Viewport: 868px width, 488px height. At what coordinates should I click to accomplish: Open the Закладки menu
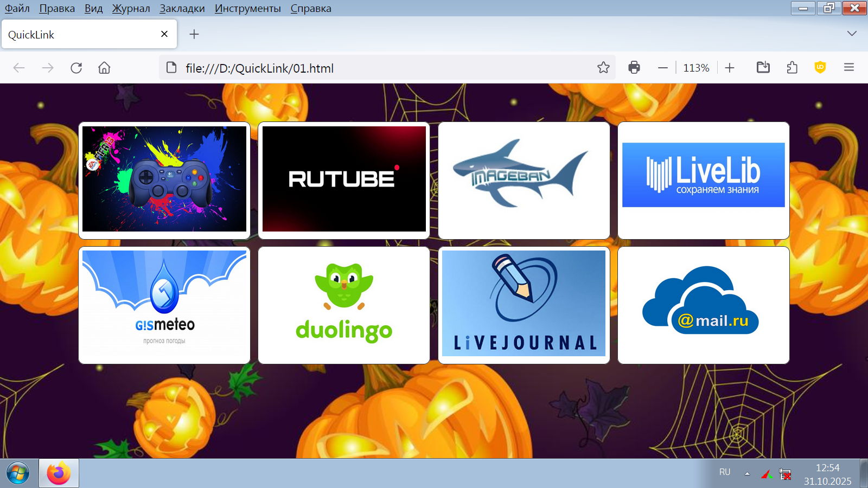coord(182,8)
